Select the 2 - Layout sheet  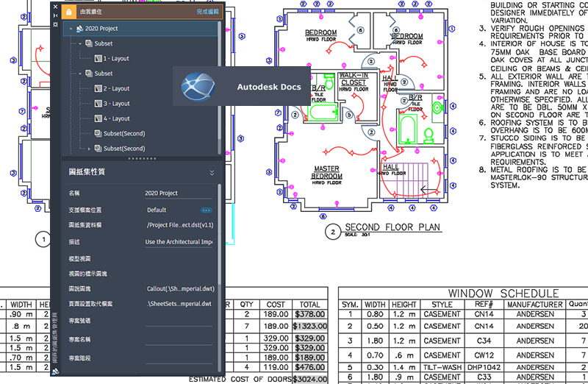pyautogui.click(x=116, y=88)
